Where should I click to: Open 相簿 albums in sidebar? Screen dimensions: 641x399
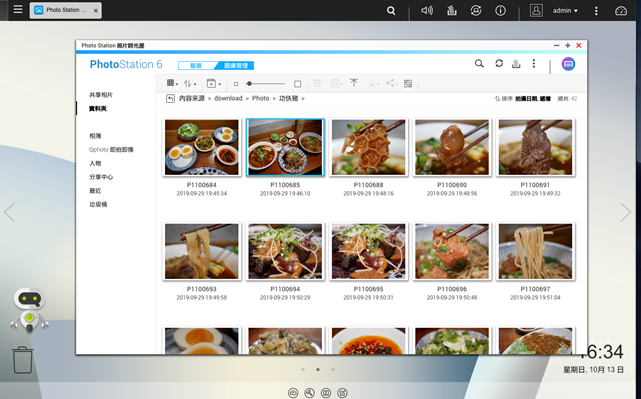tap(95, 136)
